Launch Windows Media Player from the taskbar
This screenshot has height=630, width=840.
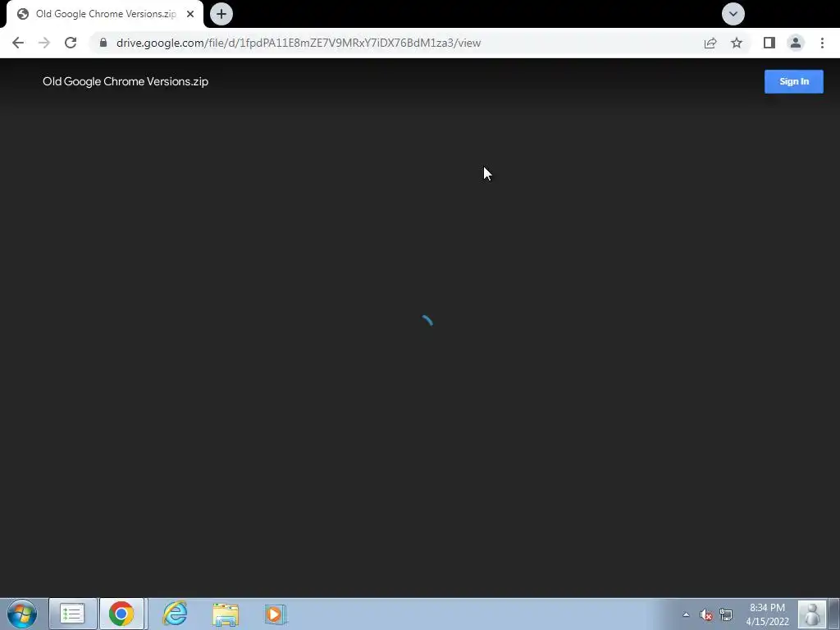[276, 614]
